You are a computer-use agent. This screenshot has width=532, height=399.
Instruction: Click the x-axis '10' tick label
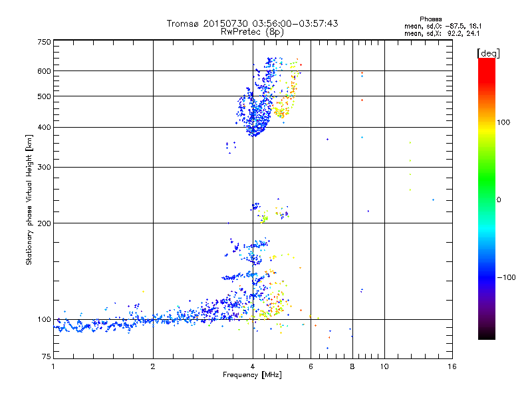(x=384, y=366)
